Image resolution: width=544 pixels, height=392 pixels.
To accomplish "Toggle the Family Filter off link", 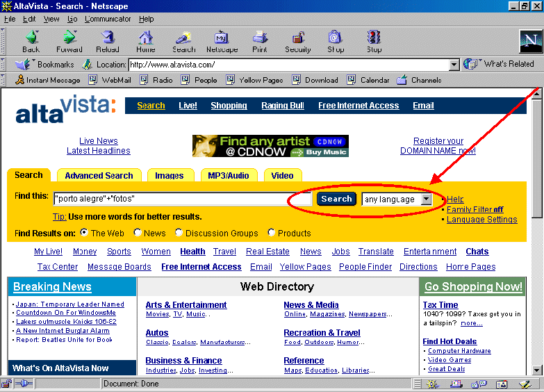I will (475, 209).
